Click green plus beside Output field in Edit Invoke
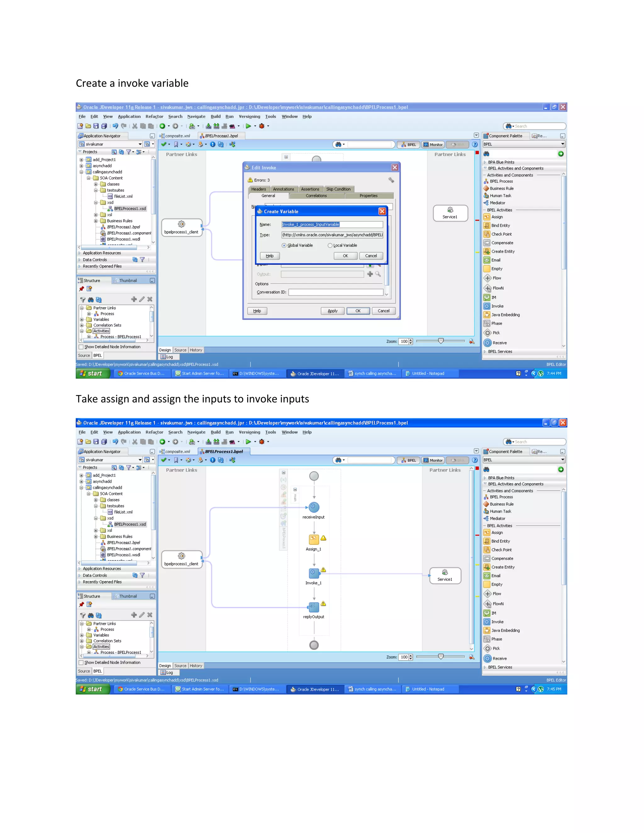 [370, 274]
